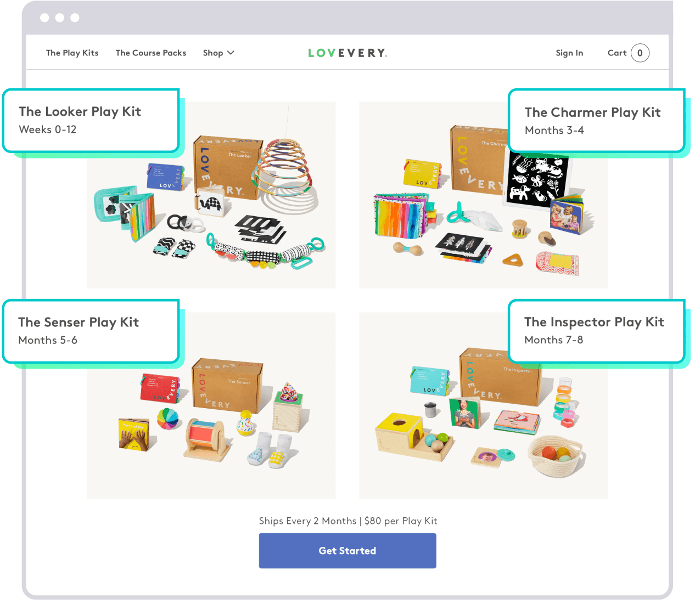Click the Cart link
This screenshot has height=616, width=695.
pos(617,53)
